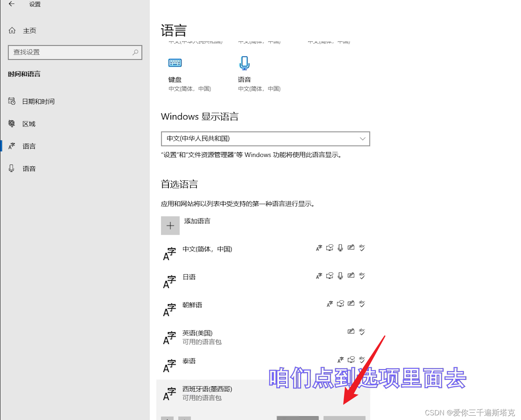Select the 朝鲜语 language row
This screenshot has height=420, width=521.
[263, 309]
